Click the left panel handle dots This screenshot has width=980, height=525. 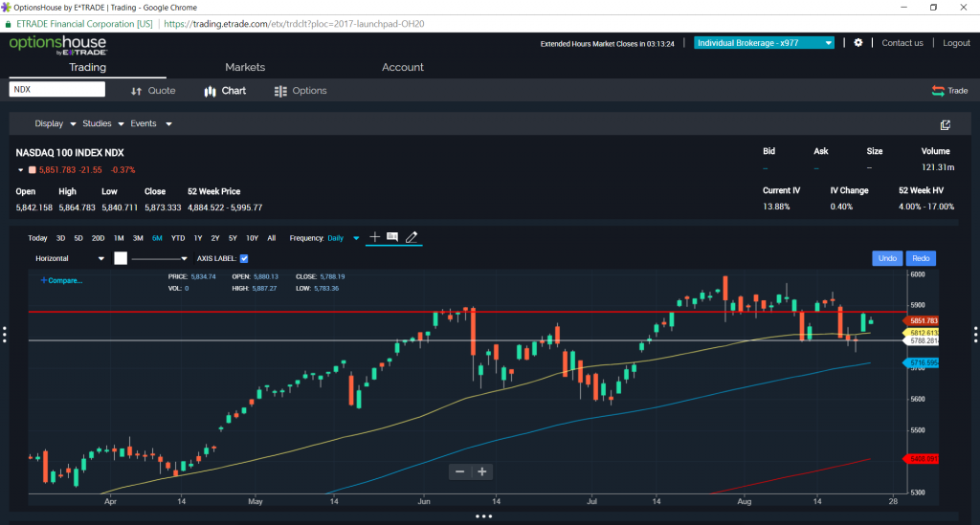pyautogui.click(x=5, y=335)
